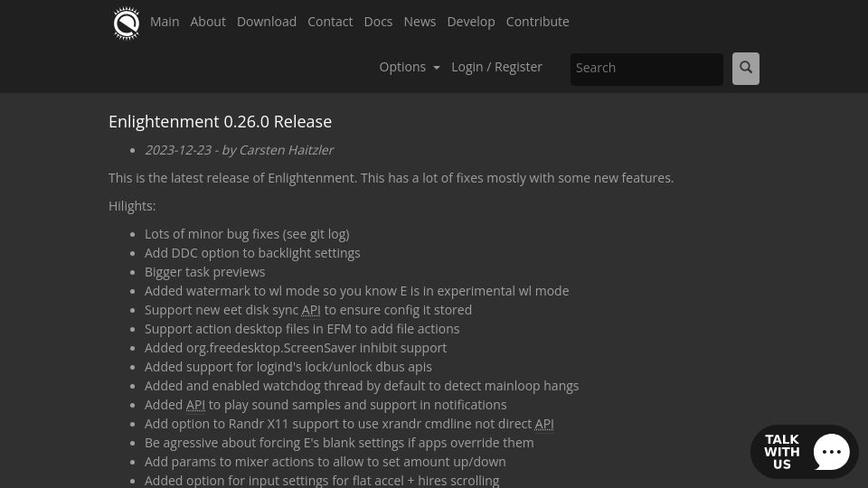Click API abbreviation in the eet disk sync item
This screenshot has height=488, width=868.
311,310
